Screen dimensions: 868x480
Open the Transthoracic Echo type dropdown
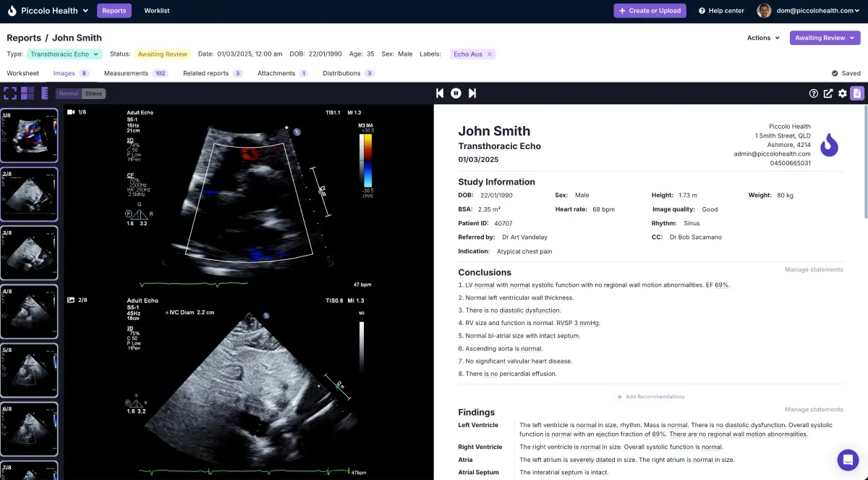click(x=64, y=54)
